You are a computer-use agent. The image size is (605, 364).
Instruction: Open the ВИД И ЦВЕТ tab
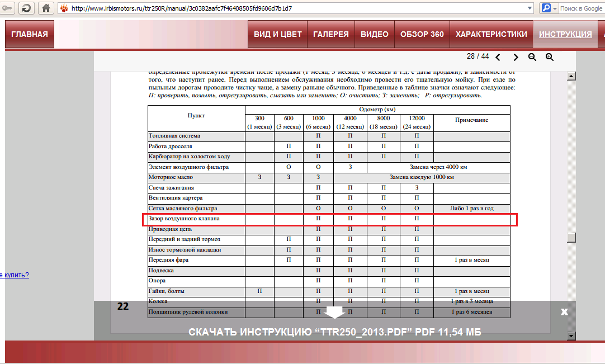pyautogui.click(x=278, y=34)
